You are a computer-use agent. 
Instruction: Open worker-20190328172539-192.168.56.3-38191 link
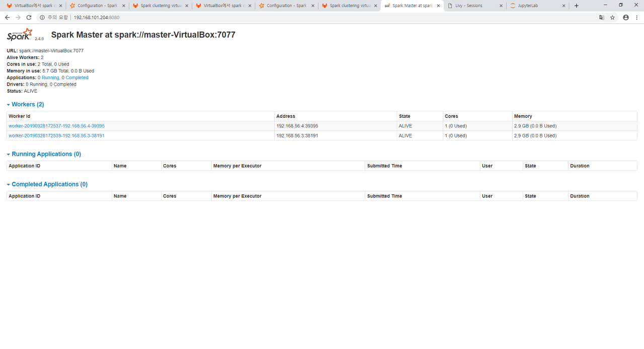pos(56,135)
